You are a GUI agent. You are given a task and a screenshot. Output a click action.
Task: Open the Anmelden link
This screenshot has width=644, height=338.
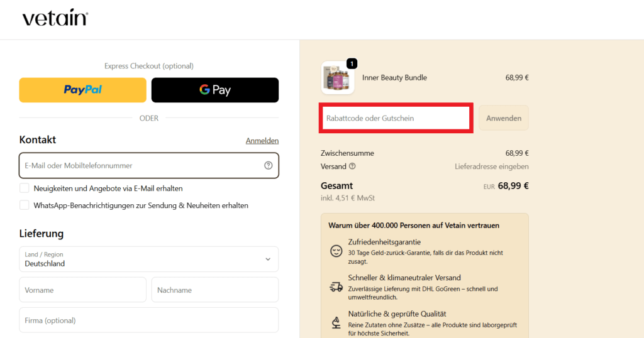(x=262, y=141)
